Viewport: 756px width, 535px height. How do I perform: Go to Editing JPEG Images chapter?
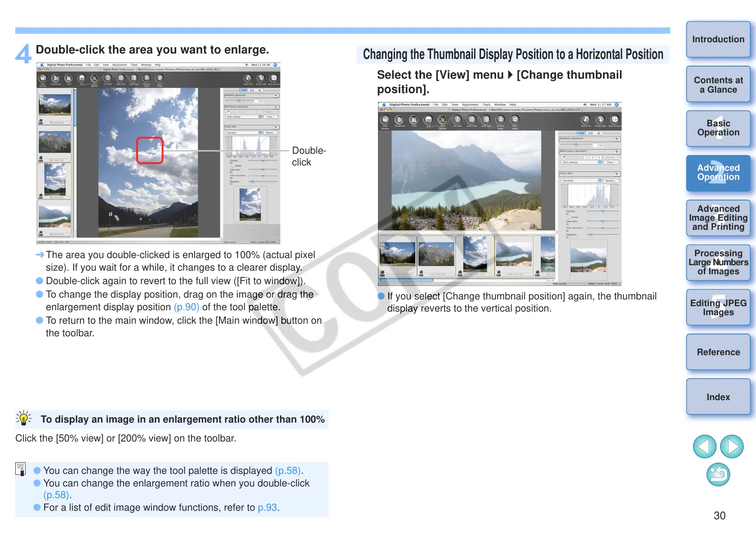tap(718, 308)
